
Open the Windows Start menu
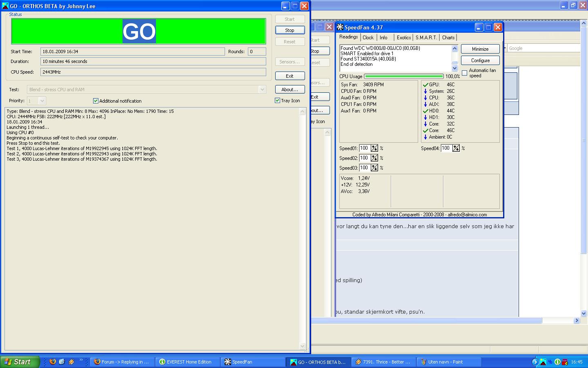[20, 362]
